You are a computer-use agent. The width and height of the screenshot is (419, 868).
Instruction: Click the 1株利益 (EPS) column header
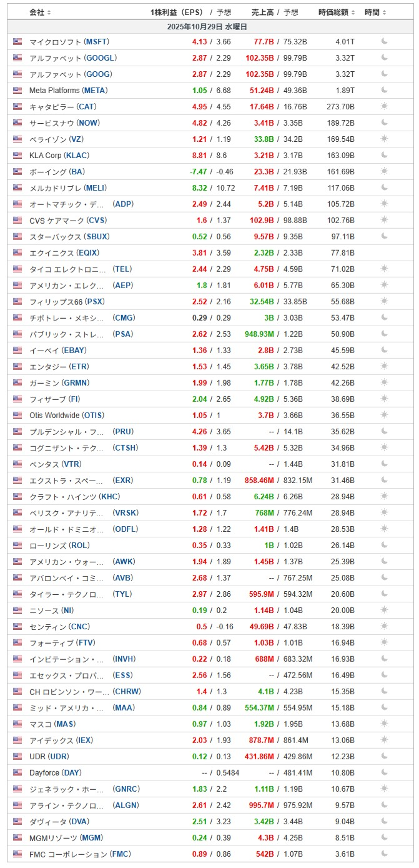coord(177,12)
